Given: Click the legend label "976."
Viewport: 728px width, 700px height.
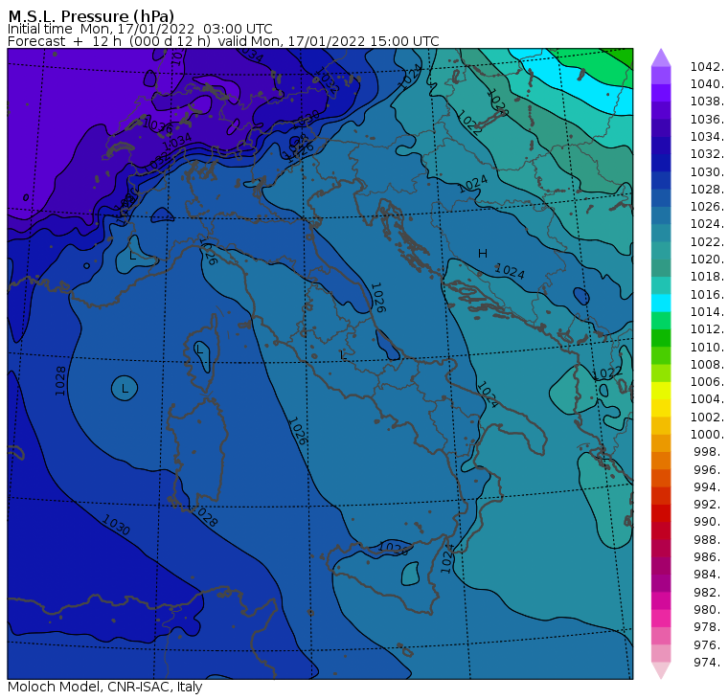Looking at the screenshot, I should click(x=709, y=644).
